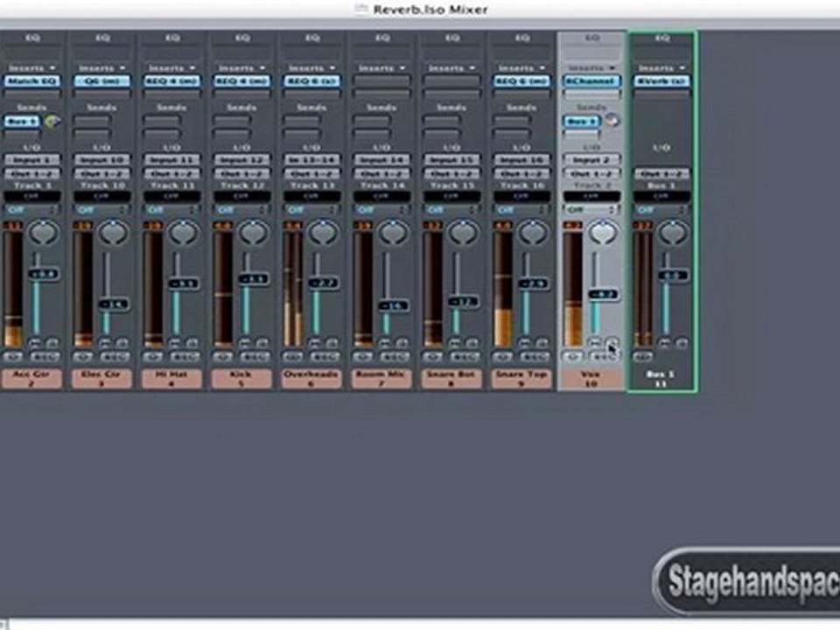Open the EQ thumbnail on Acc Gtr channel
840x630 pixels.
[x=32, y=53]
